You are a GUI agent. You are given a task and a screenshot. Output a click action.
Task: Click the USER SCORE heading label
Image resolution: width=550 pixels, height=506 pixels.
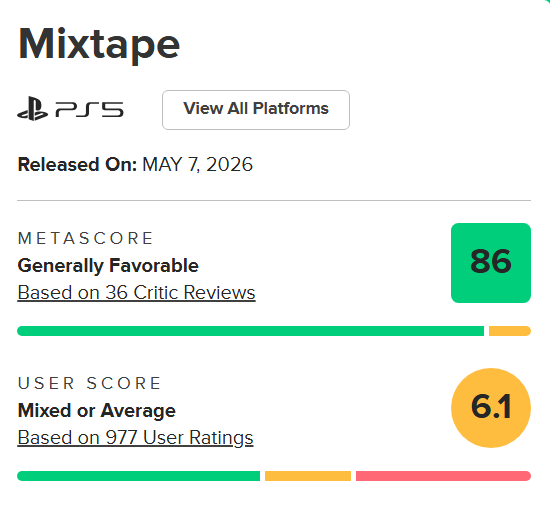click(89, 383)
